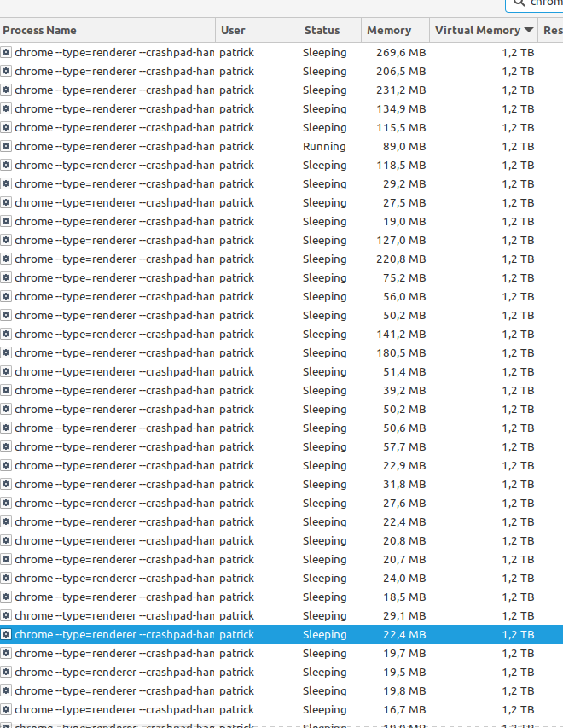The image size is (563, 728).
Task: Click gear icon of the 16,7 MB process
Action: pos(6,709)
